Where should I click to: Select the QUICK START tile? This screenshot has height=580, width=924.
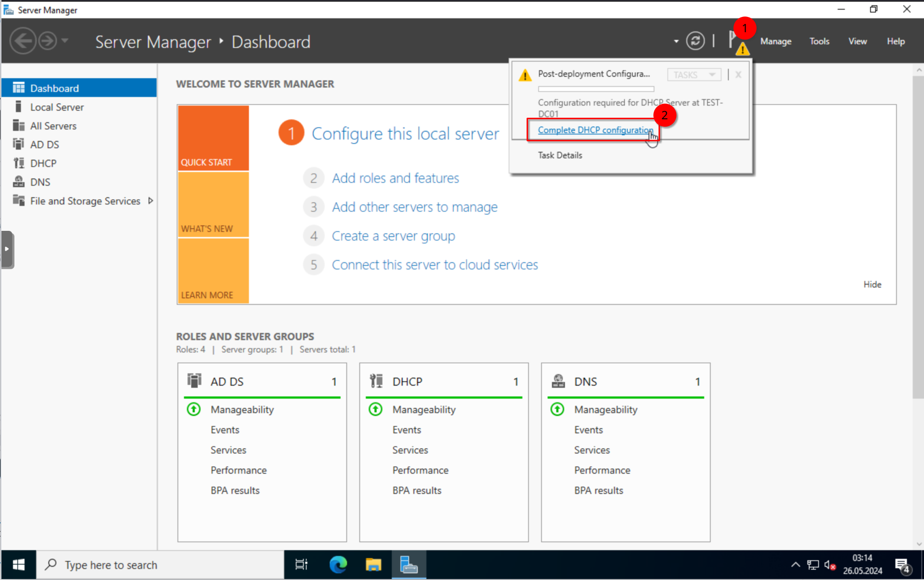pyautogui.click(x=213, y=138)
